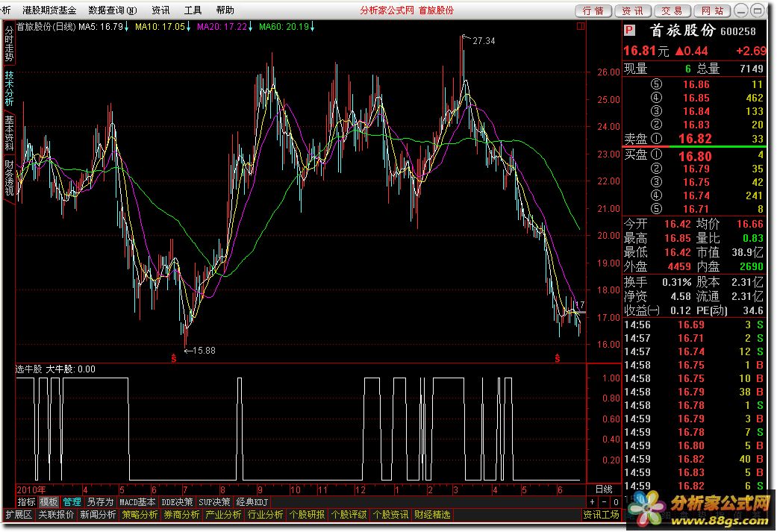Open the 新闻分析 tab
This screenshot has width=777, height=532.
coord(98,515)
